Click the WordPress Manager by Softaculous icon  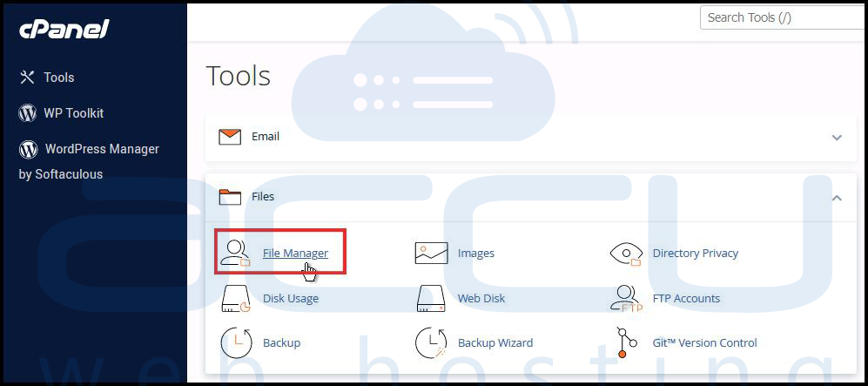[x=28, y=149]
